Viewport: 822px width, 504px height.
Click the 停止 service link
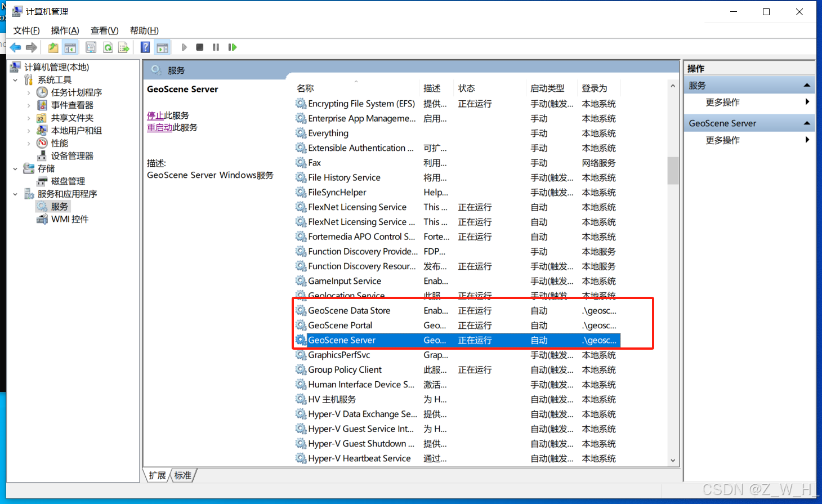155,115
